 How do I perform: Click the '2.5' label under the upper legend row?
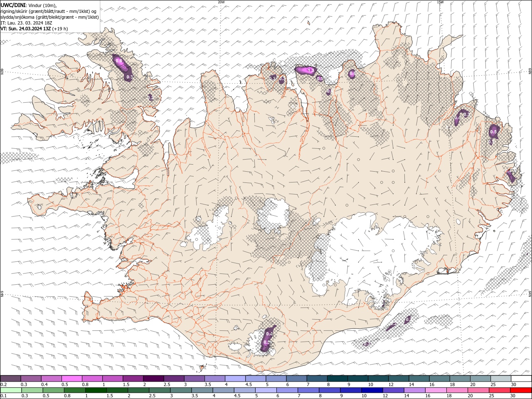167,384
